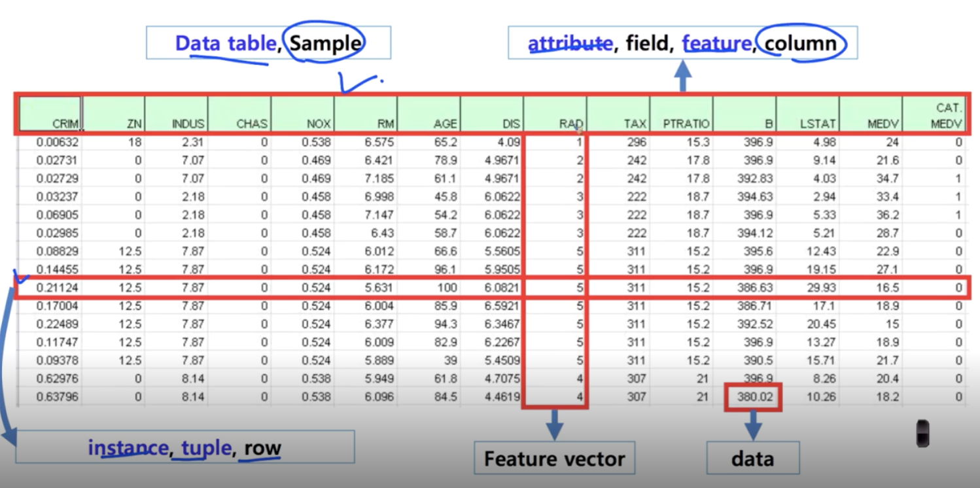Select MEDV cell 16.5
This screenshot has height=488, width=980.
[x=886, y=287]
